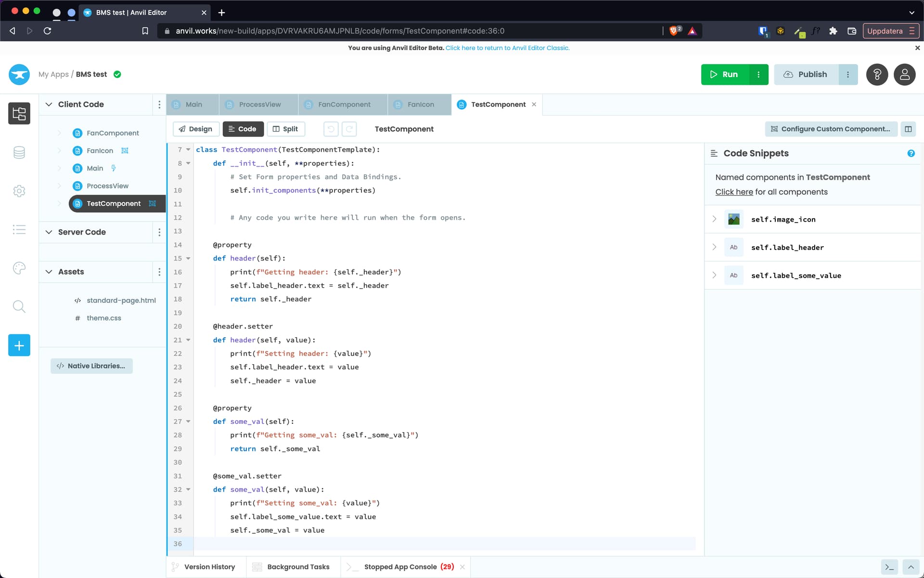Open the search panel in sidebar

pyautogui.click(x=19, y=306)
